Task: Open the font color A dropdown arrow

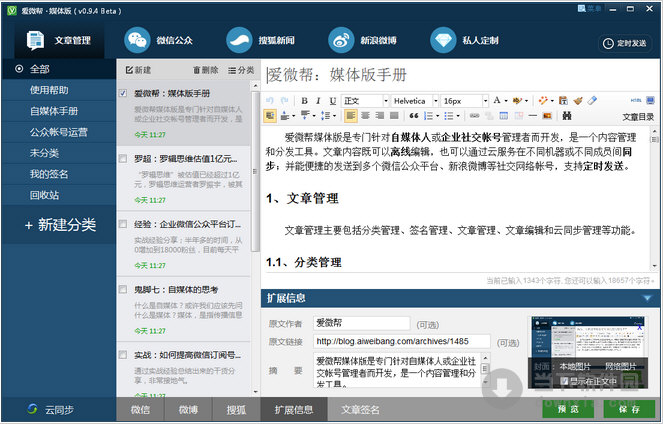Action: pyautogui.click(x=506, y=101)
